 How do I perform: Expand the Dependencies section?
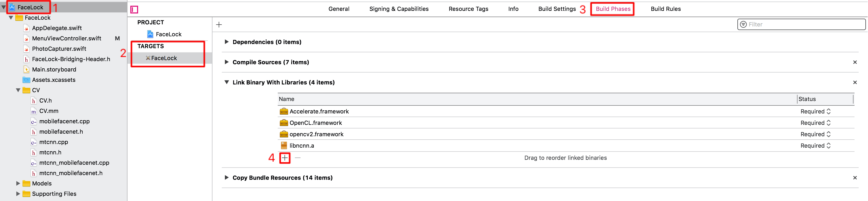click(x=226, y=42)
